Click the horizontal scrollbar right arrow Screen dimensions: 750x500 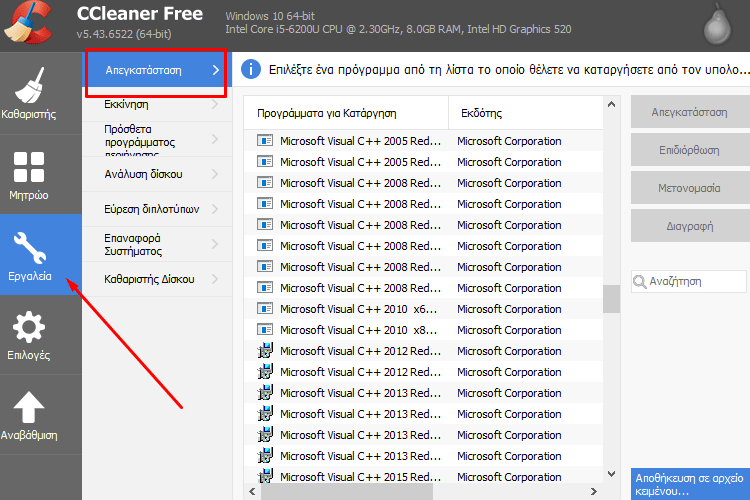(x=594, y=491)
